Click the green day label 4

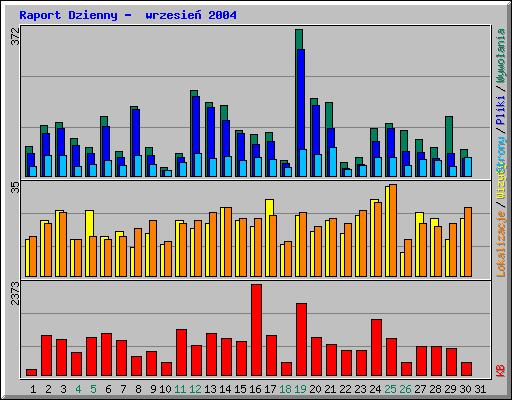[x=78, y=389]
